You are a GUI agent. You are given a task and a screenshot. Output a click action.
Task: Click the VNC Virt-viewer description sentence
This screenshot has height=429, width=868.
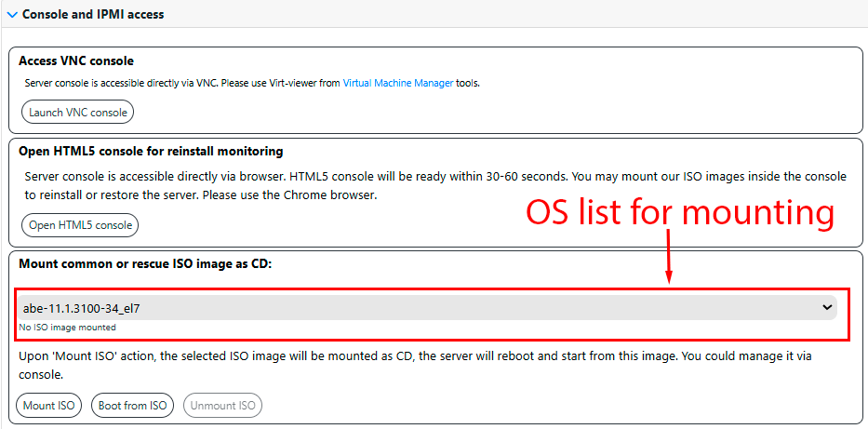tap(252, 83)
